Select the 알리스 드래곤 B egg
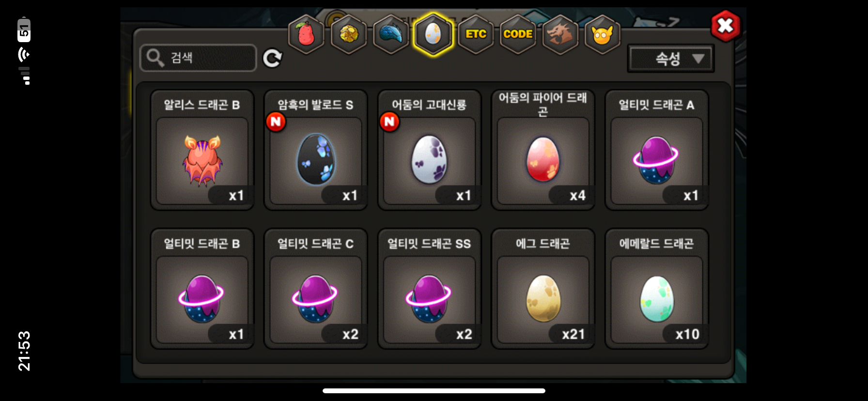This screenshot has width=868, height=401. [202, 150]
